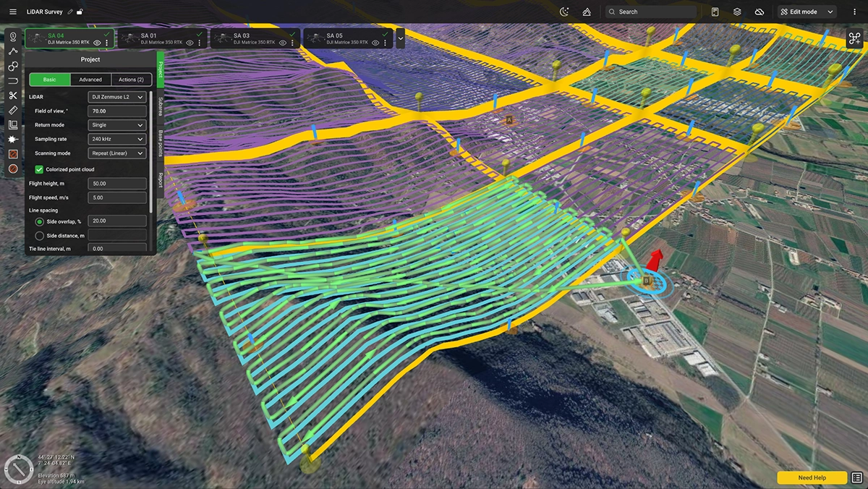Viewport: 868px width, 489px height.
Task: Open Return mode dropdown
Action: coord(116,125)
